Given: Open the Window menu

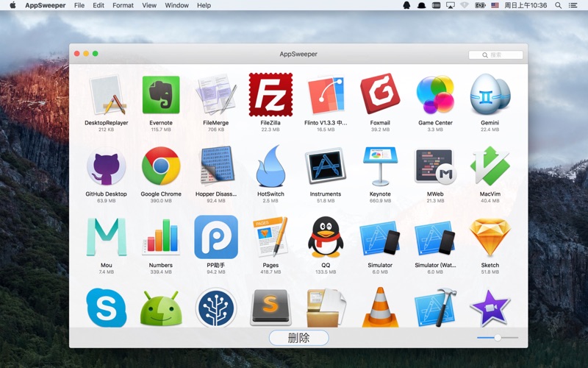Looking at the screenshot, I should (x=176, y=5).
